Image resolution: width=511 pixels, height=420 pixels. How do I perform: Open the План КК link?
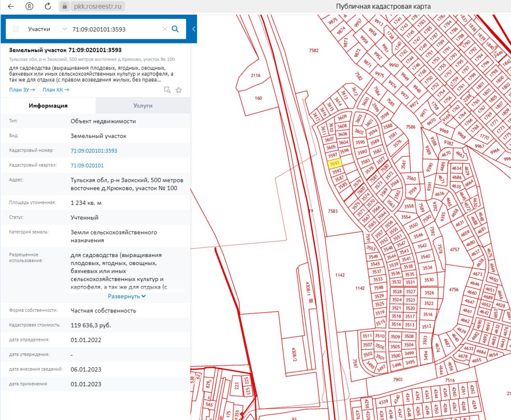coord(56,90)
